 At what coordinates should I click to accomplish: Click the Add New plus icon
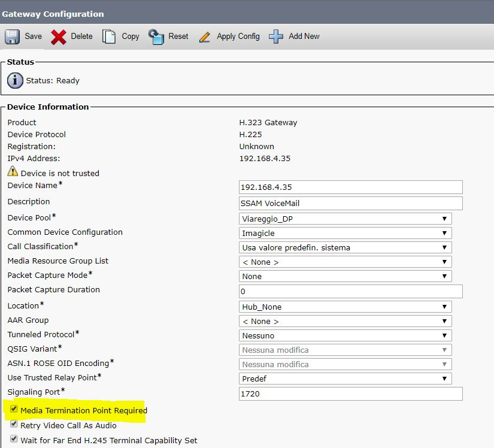[x=276, y=37]
